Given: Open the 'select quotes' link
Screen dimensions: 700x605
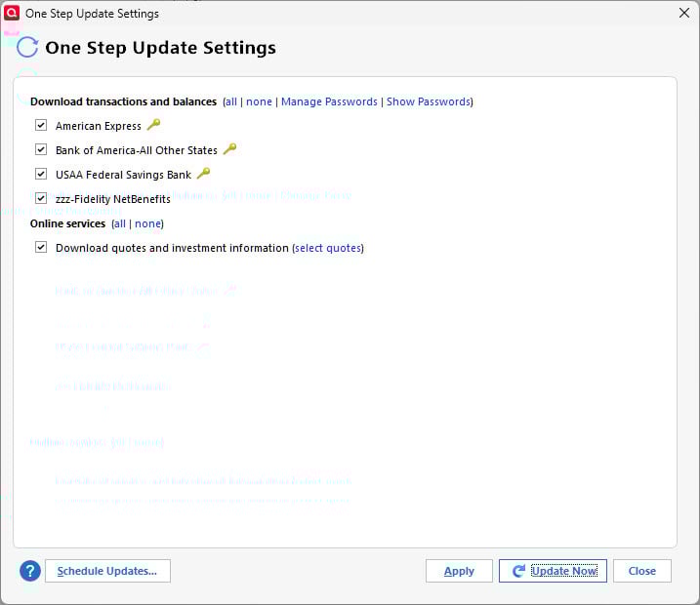Looking at the screenshot, I should point(328,248).
